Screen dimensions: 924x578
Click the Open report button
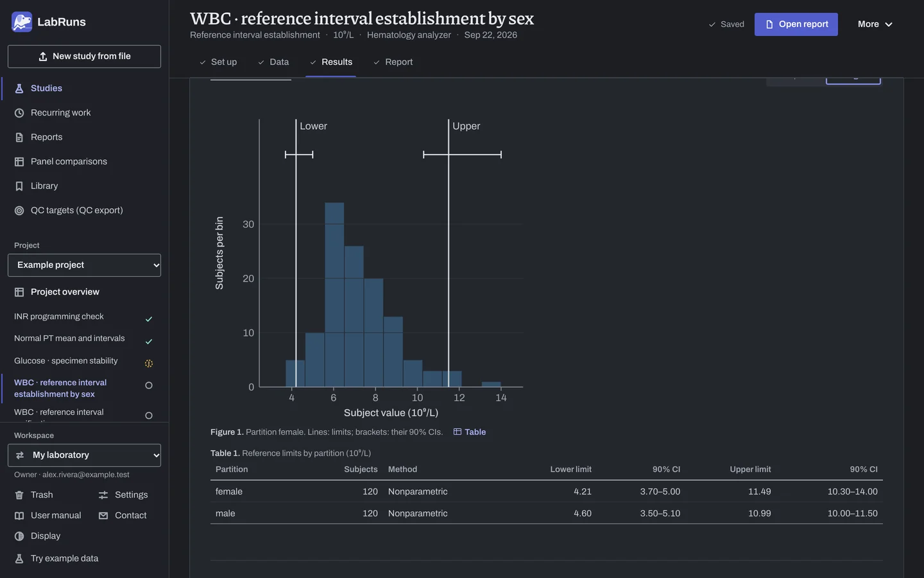(796, 24)
